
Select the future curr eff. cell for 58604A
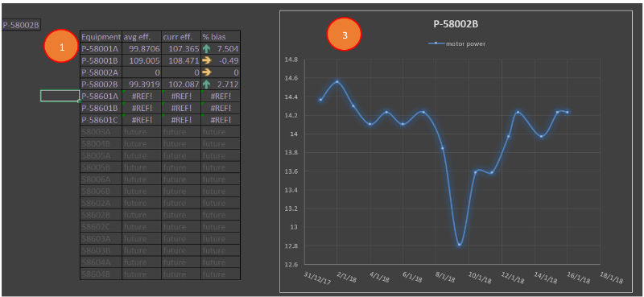point(181,262)
